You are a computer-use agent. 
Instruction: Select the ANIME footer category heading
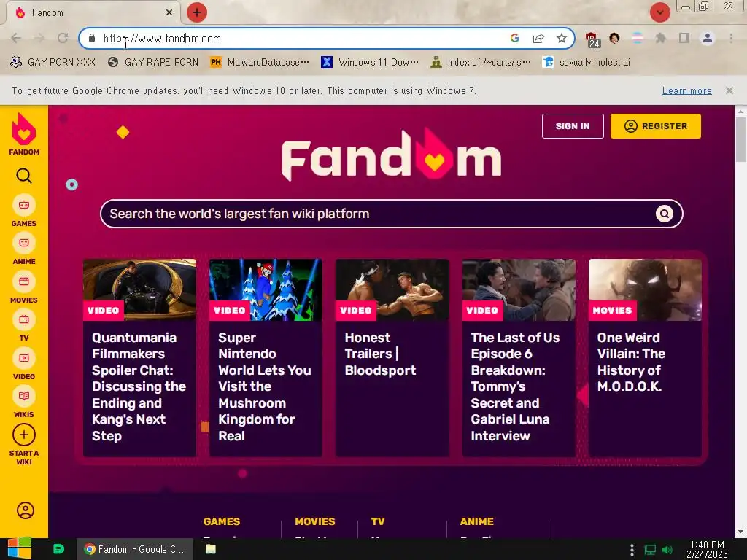(477, 521)
